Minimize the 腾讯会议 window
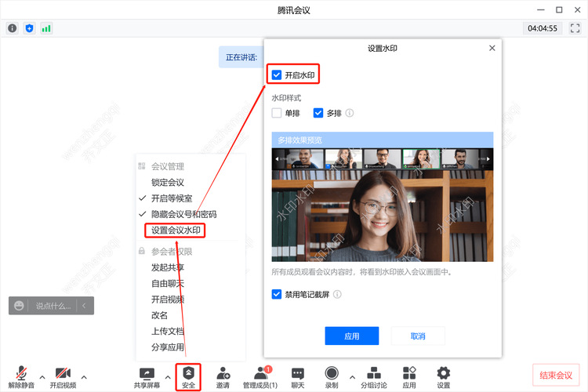588x392 pixels. pyautogui.click(x=540, y=9)
